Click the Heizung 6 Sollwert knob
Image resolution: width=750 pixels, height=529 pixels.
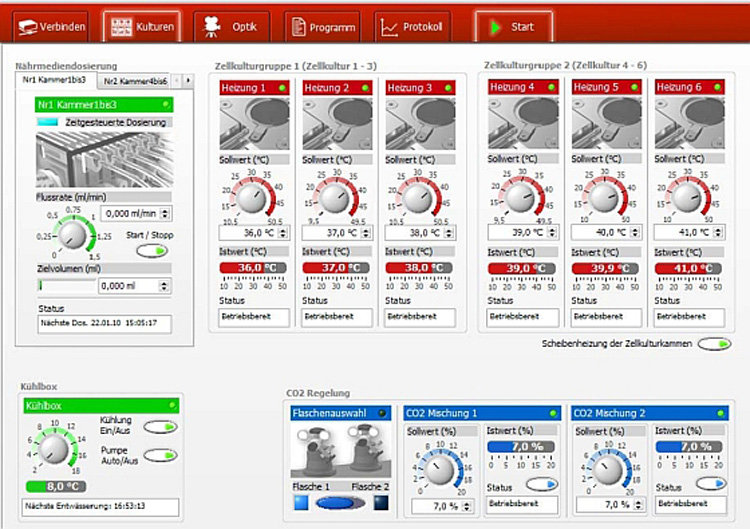point(686,198)
